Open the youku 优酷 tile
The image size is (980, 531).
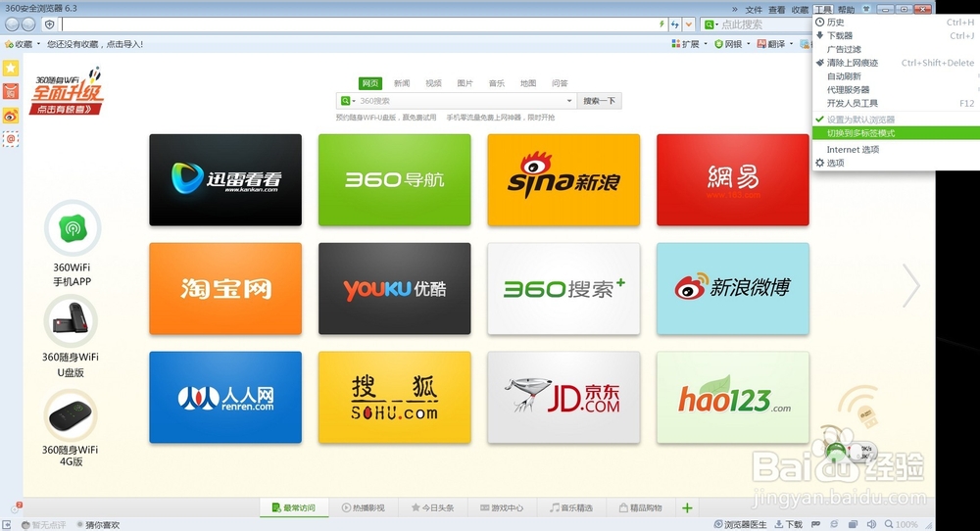tap(394, 289)
